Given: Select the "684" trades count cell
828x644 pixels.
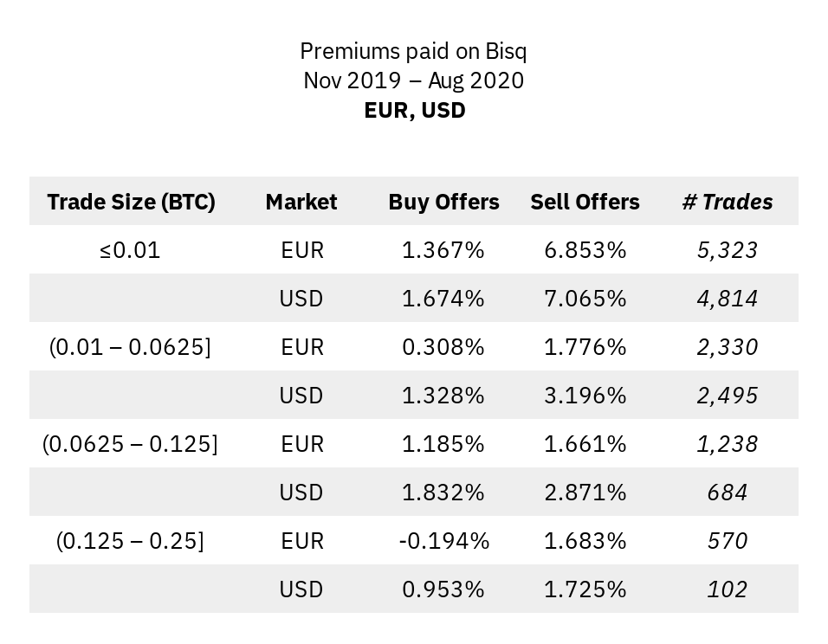Looking at the screenshot, I should 727,493.
